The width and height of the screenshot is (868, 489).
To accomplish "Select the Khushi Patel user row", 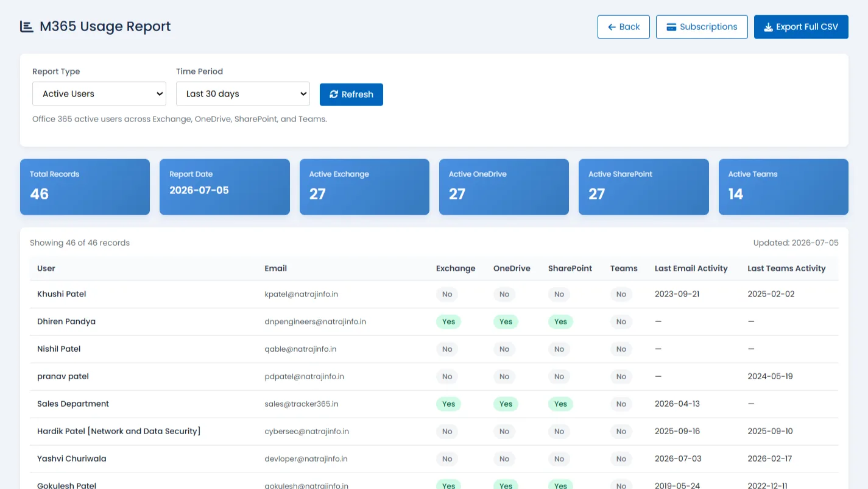I will pyautogui.click(x=434, y=294).
